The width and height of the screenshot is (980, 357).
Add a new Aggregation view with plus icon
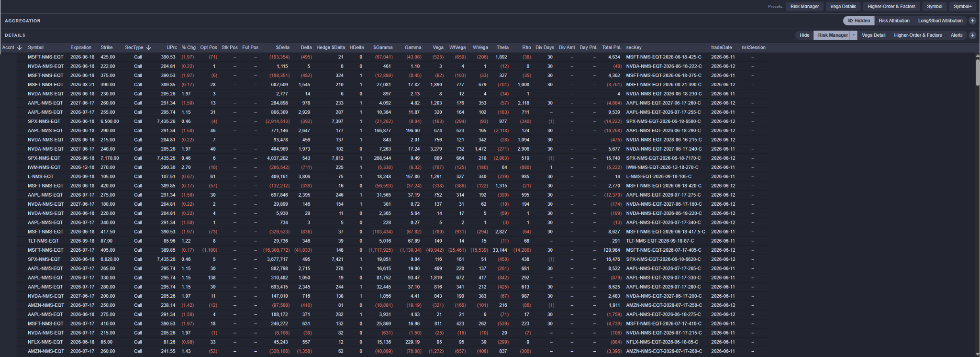[x=972, y=21]
